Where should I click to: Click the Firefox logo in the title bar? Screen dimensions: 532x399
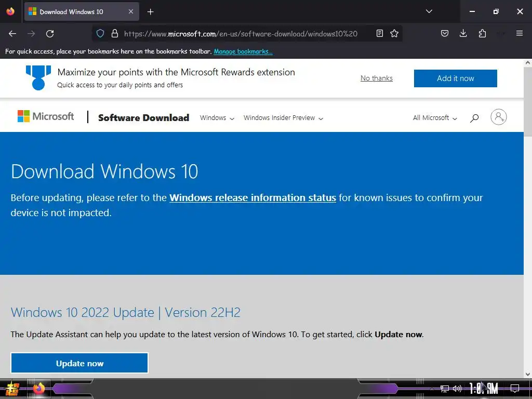tap(10, 11)
